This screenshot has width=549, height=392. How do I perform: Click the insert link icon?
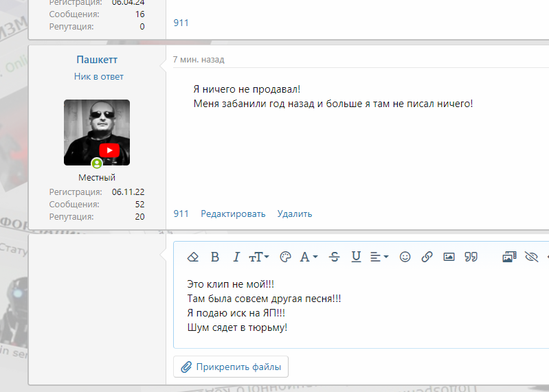point(427,257)
